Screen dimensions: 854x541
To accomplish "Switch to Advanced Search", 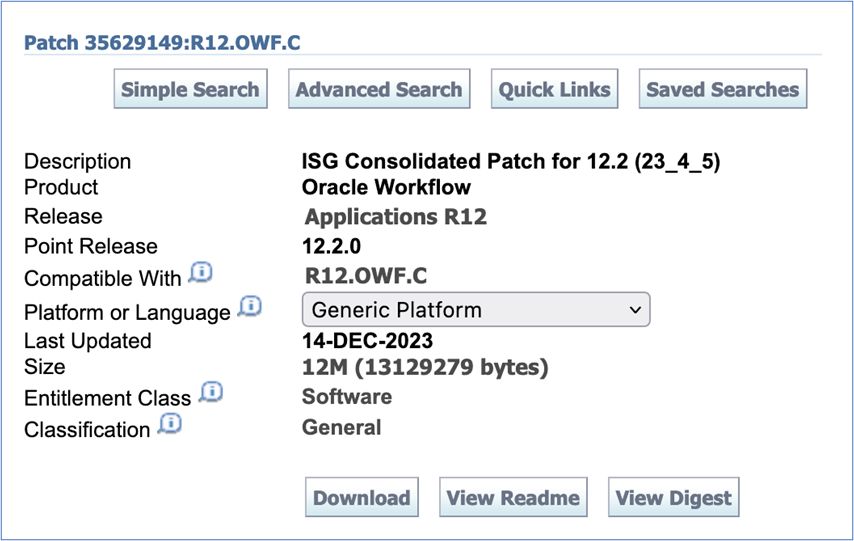I will click(x=379, y=89).
